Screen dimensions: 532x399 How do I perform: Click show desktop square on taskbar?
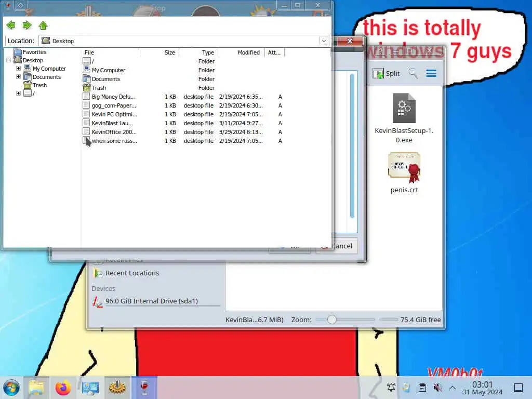tap(518, 388)
